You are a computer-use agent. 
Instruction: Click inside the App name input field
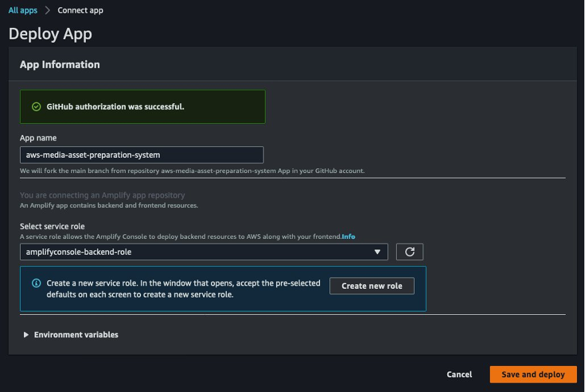click(x=140, y=154)
